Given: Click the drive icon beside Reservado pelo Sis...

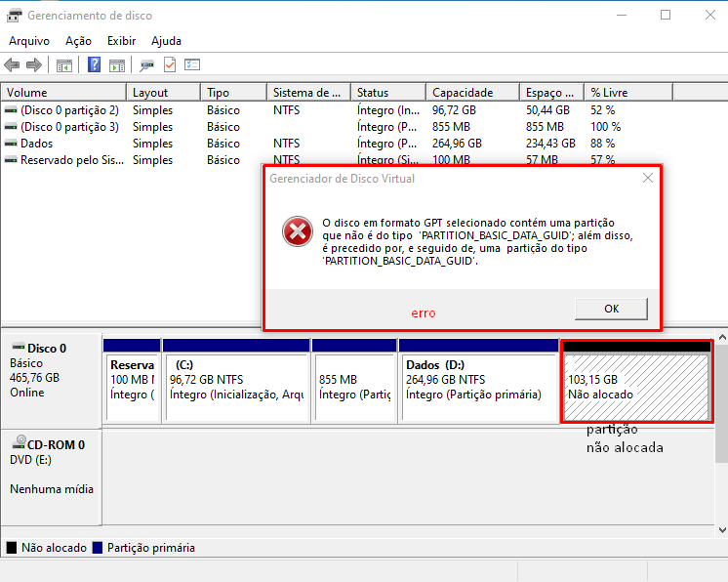Looking at the screenshot, I should click(11, 160).
